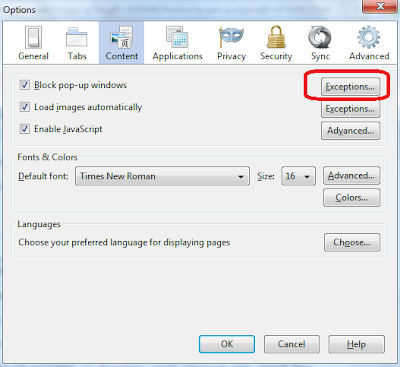400x367 pixels.
Task: Open the Applications calendar icon
Action: [x=177, y=37]
